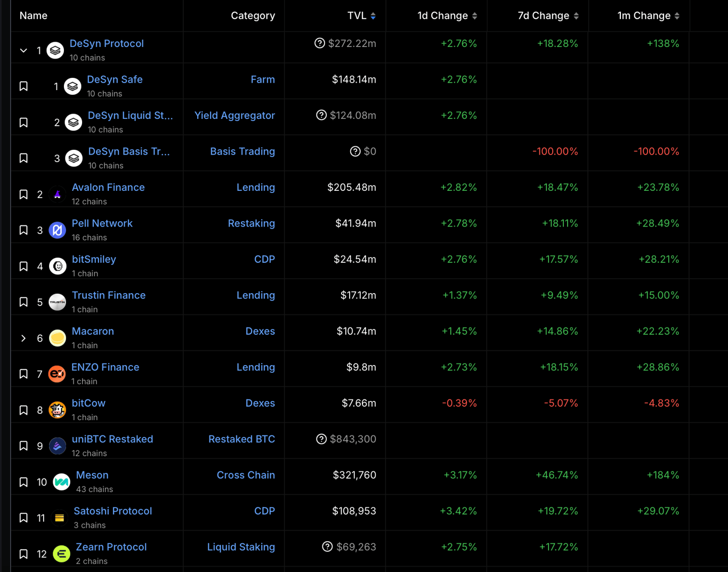This screenshot has width=728, height=572.
Task: Bookmark Trustin Finance
Action: click(x=23, y=302)
